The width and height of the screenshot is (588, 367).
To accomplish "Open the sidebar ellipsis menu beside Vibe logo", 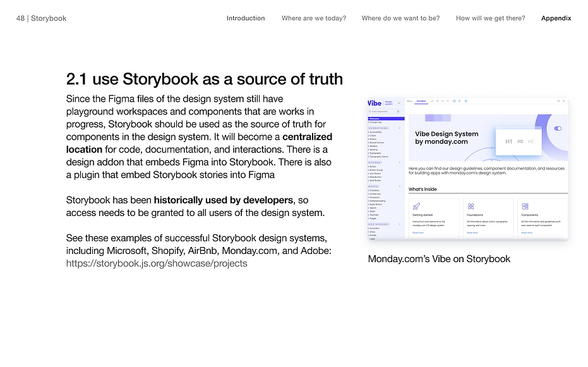I will tap(399, 103).
